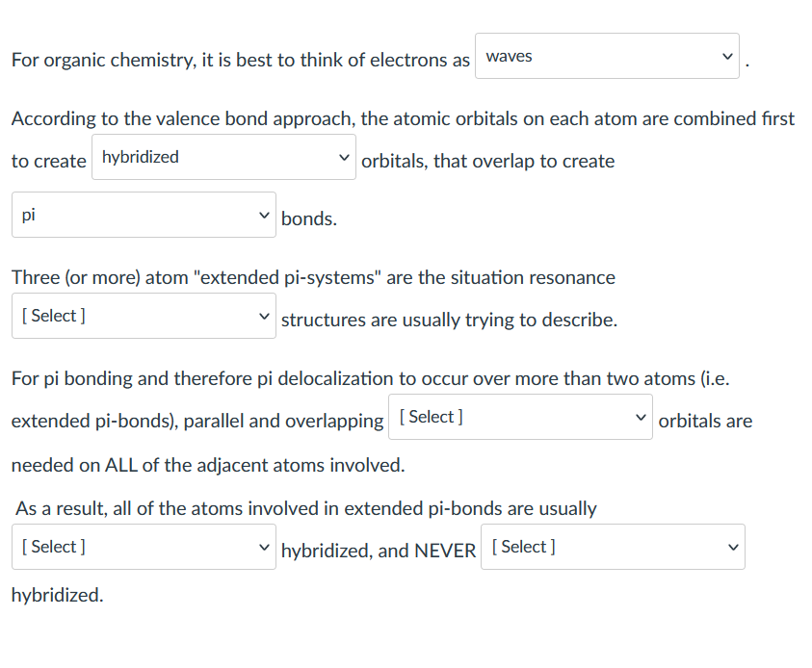This screenshot has height=668, width=812.
Task: Click the chevron on the NEVER [Select] dropdown
Action: coord(734,547)
